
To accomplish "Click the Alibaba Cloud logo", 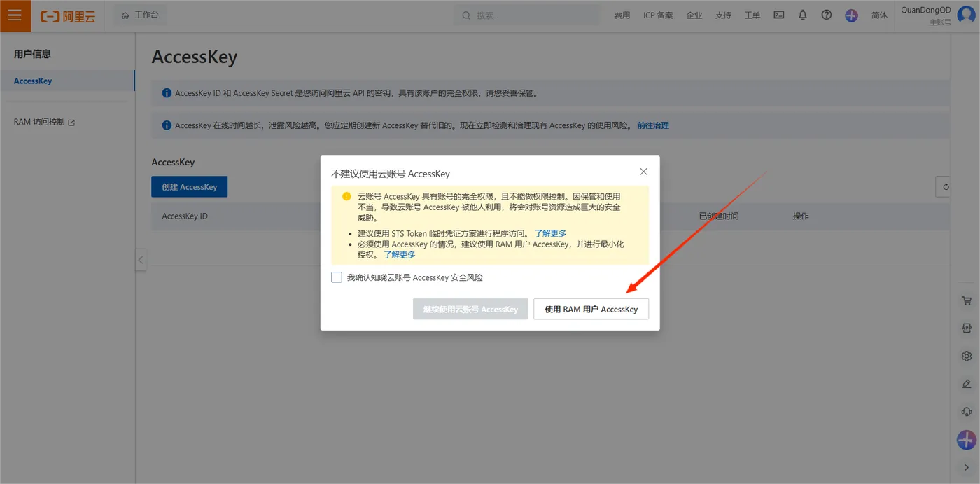I will pos(68,15).
